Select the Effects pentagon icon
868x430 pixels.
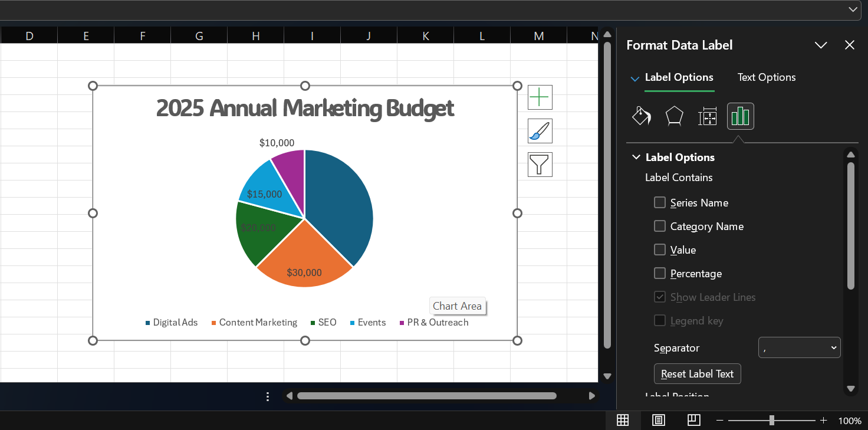[x=674, y=116]
